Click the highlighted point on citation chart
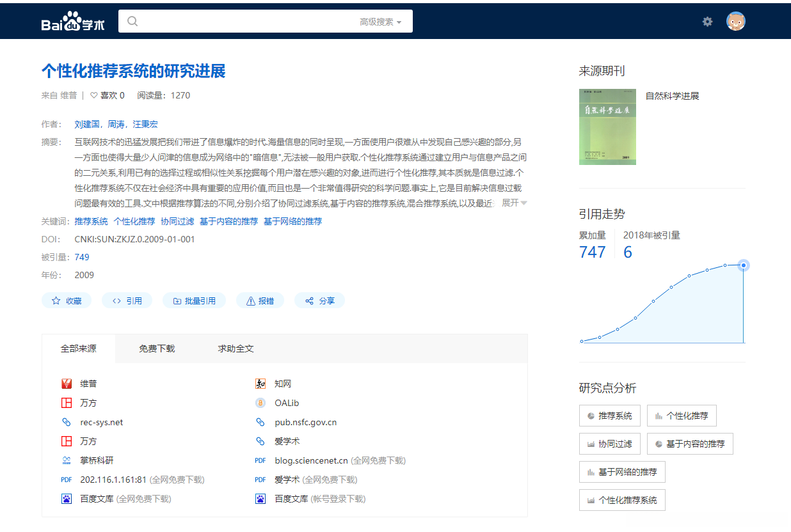Screen dimensions: 791x532 (743, 265)
